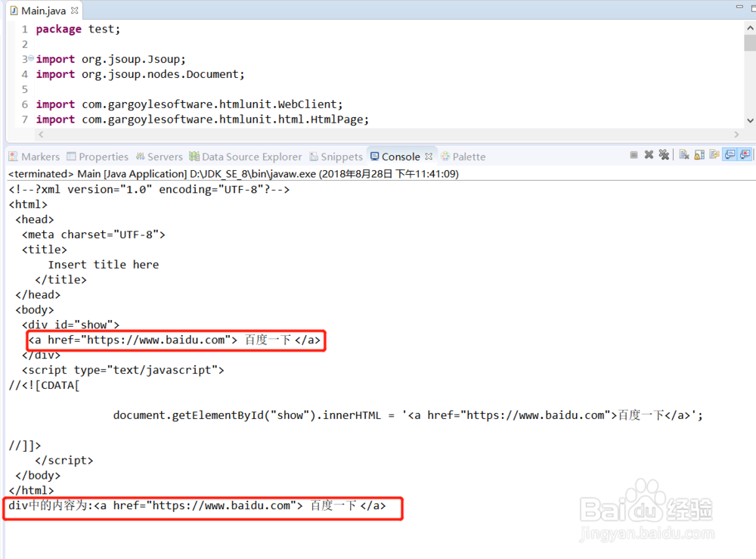Click '</body>' closing tag in console

tap(38, 476)
